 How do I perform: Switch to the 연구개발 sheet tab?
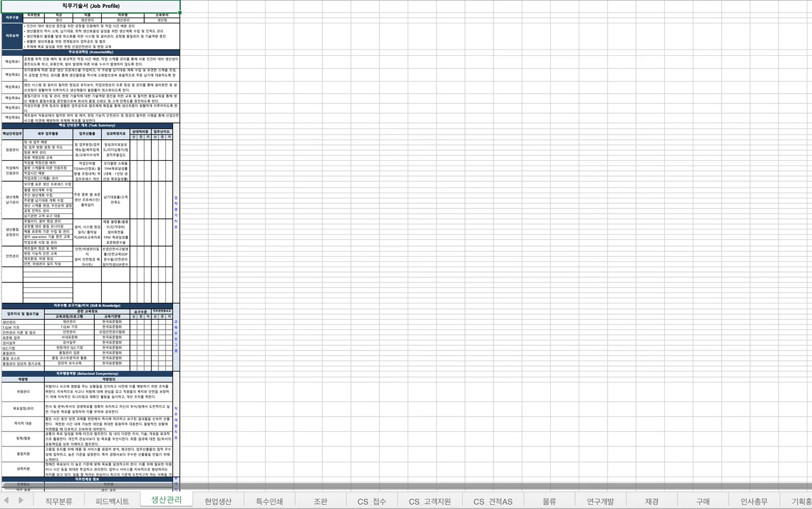coord(600,501)
